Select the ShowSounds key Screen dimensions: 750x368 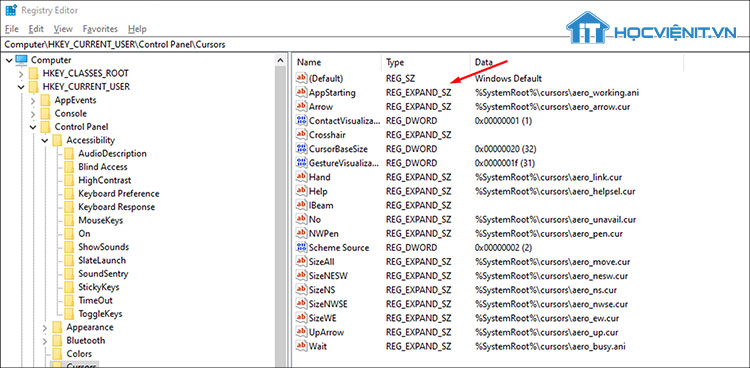pyautogui.click(x=103, y=247)
